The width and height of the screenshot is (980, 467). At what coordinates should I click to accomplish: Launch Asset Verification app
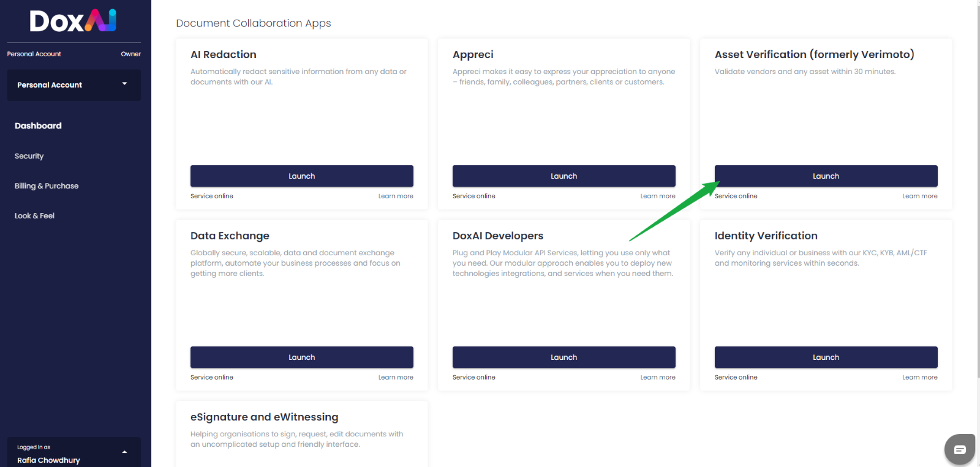coord(826,176)
